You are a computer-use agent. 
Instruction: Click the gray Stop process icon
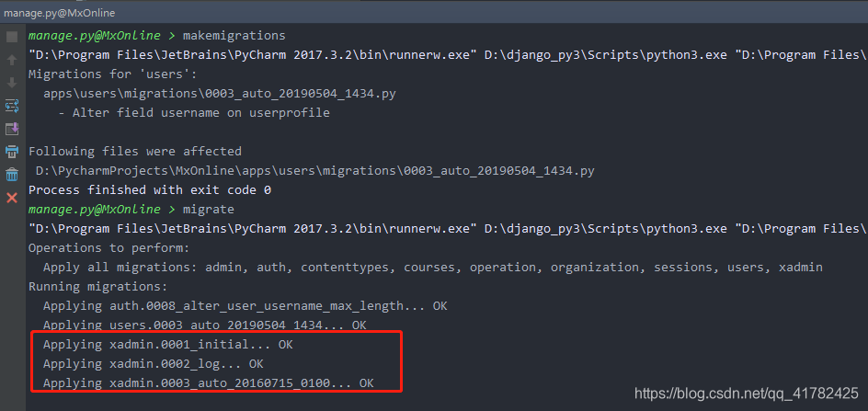12,37
